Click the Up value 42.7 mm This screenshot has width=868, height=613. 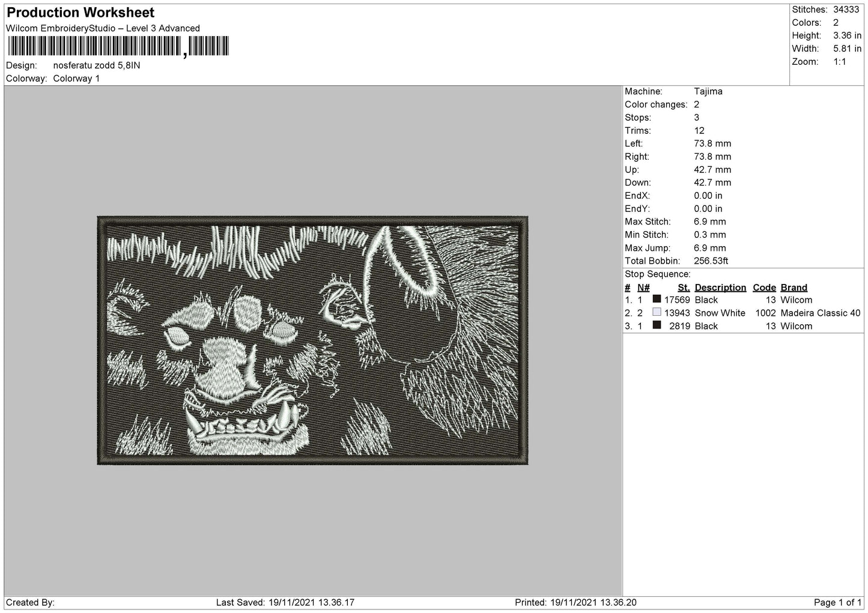[x=712, y=170]
